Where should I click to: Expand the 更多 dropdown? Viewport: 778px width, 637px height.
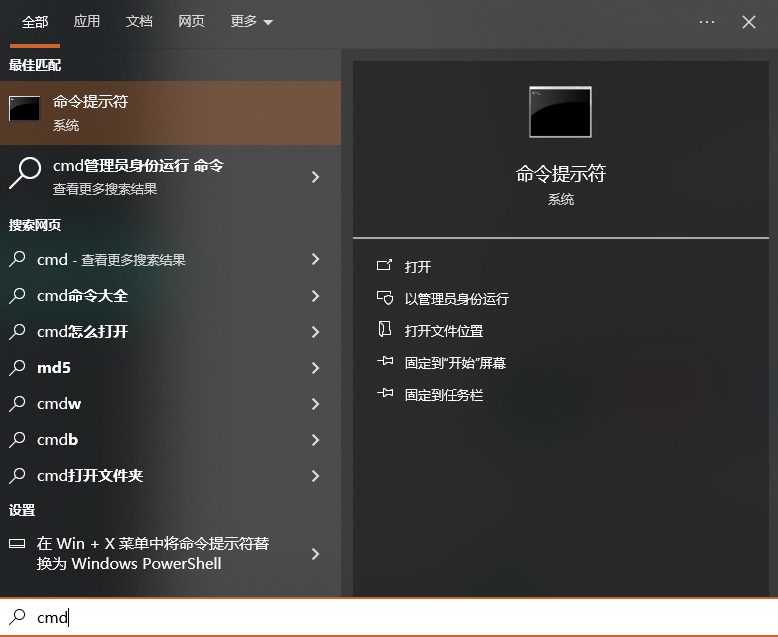(252, 21)
